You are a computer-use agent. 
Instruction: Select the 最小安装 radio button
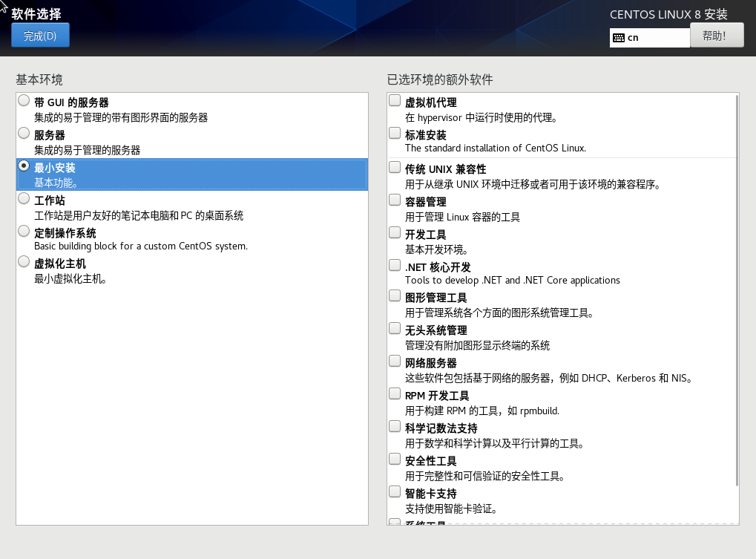(24, 166)
